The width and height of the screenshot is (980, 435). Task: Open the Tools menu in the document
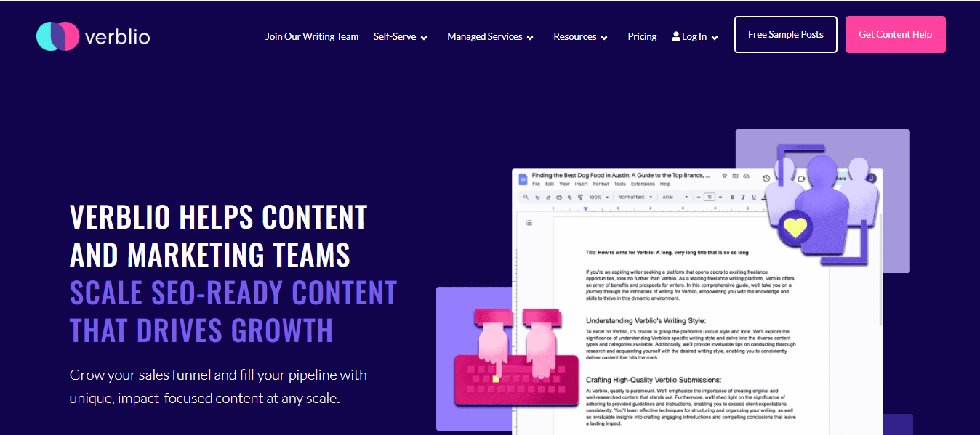619,184
